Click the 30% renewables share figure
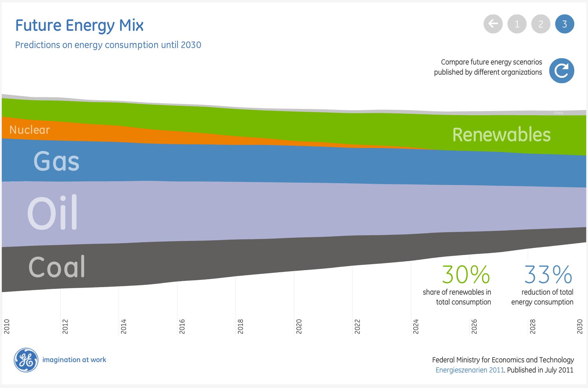Image resolution: width=588 pixels, height=388 pixels. click(466, 274)
